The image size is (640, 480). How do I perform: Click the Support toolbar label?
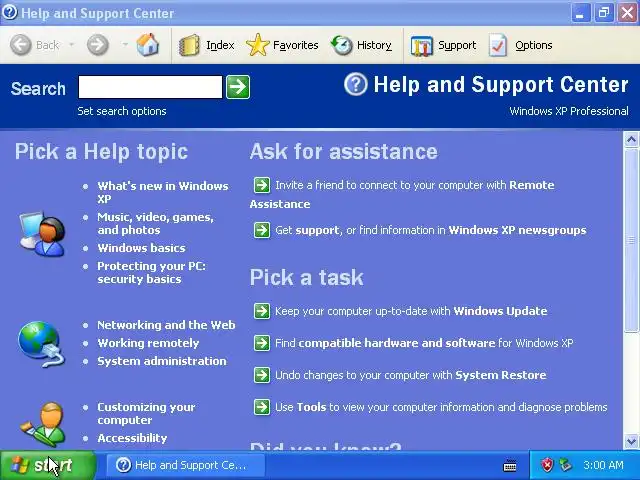point(457,45)
